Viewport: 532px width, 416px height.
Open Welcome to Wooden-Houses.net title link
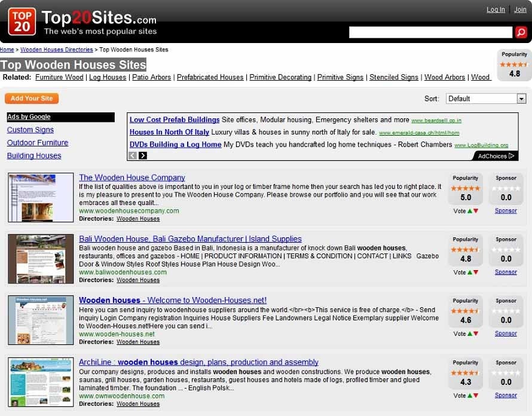click(x=173, y=300)
